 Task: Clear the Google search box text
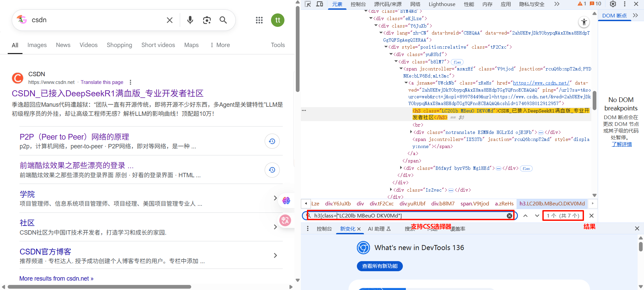click(x=170, y=20)
